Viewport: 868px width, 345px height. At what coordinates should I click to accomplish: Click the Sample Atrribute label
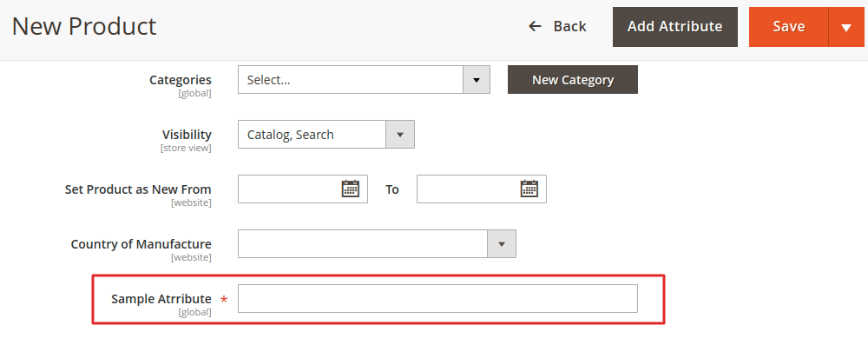[x=161, y=299]
